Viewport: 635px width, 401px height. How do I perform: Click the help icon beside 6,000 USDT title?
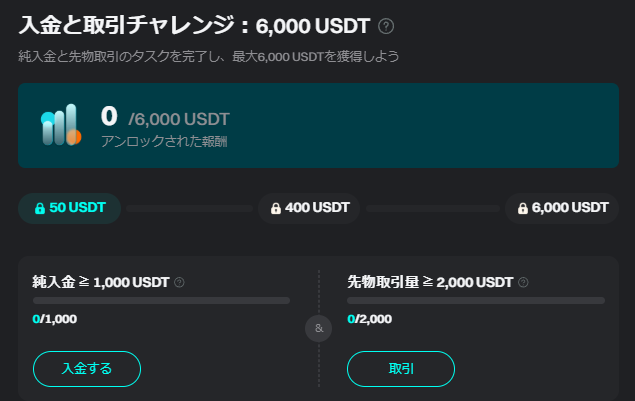pos(386,27)
